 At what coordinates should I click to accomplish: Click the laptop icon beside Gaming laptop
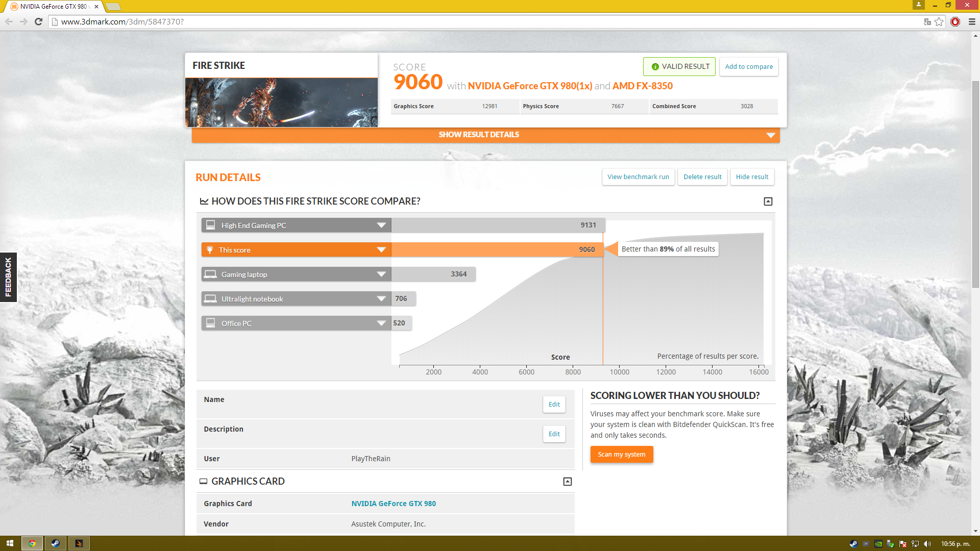tap(210, 274)
